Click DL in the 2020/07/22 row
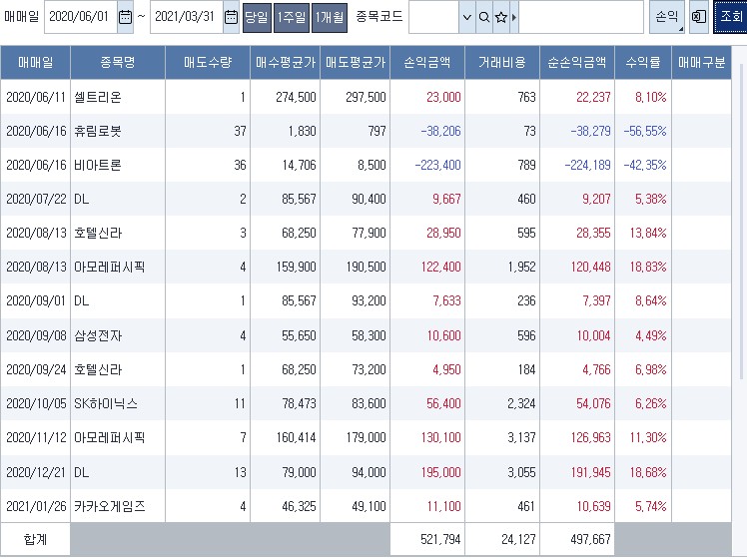 82,199
